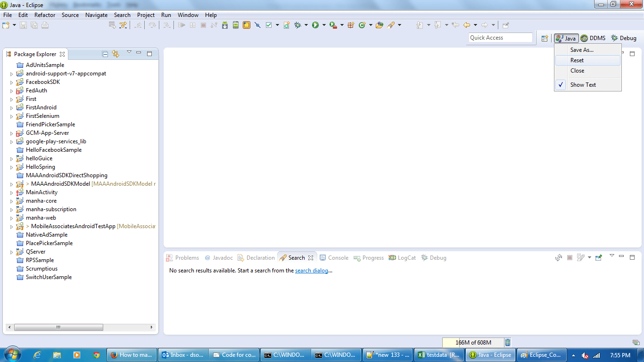Screen dimensions: 644x362
Task: Run the application with the green Run icon
Action: (315, 25)
